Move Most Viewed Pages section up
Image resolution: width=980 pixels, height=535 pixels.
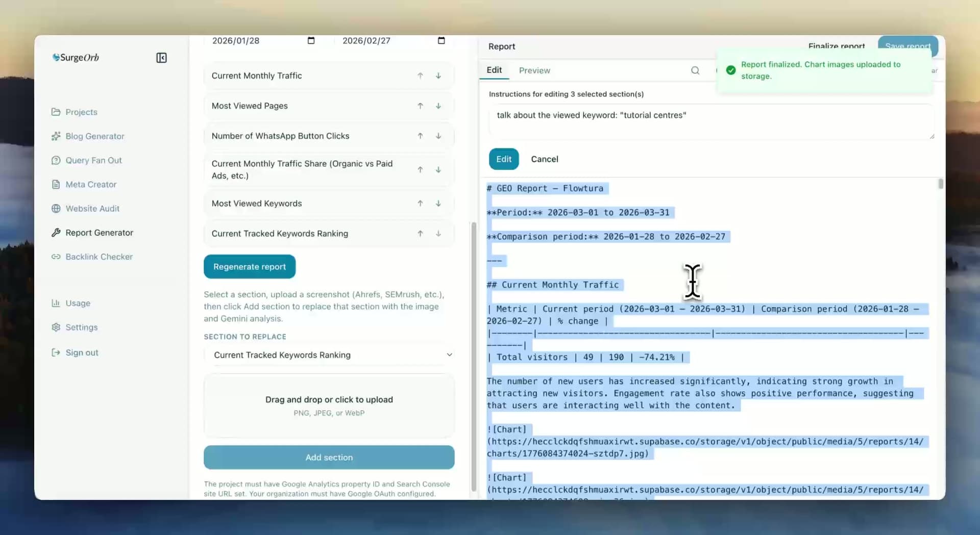click(x=420, y=106)
